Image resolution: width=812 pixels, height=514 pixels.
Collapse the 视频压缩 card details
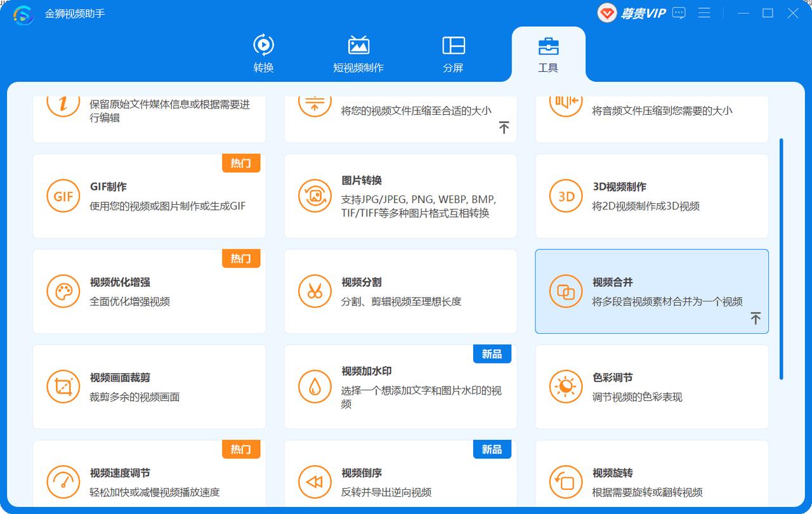(x=504, y=127)
